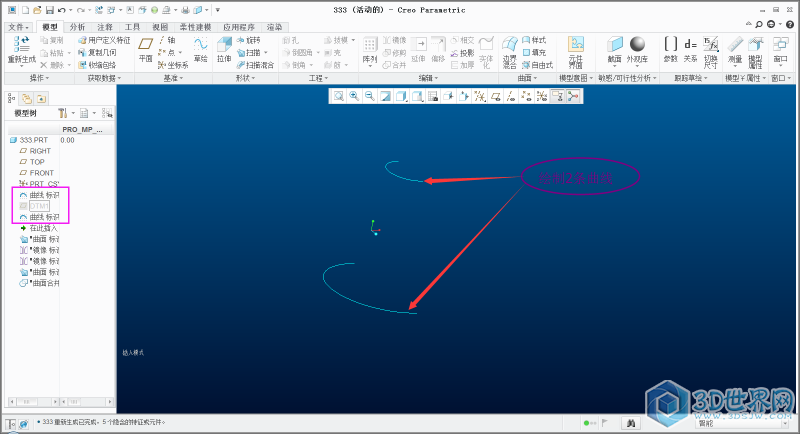Switch to the Model Tree navigator tab
The image size is (800, 434).
(x=12, y=98)
